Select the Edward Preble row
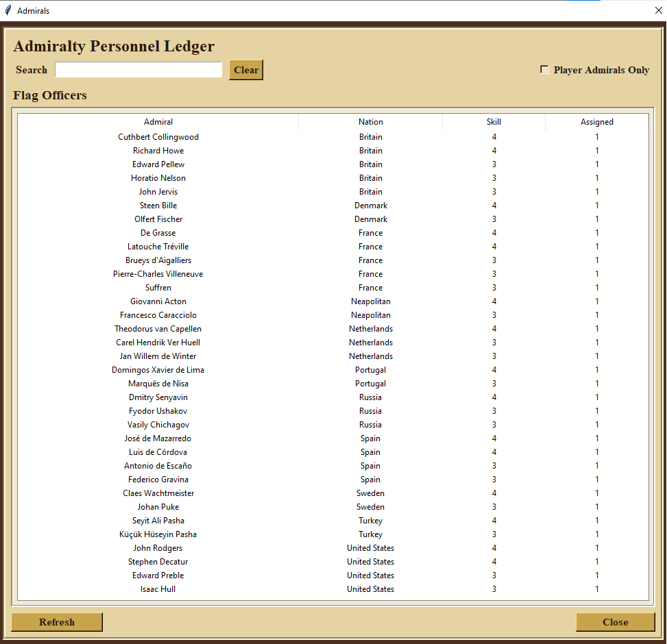The width and height of the screenshot is (667, 644). click(x=333, y=575)
